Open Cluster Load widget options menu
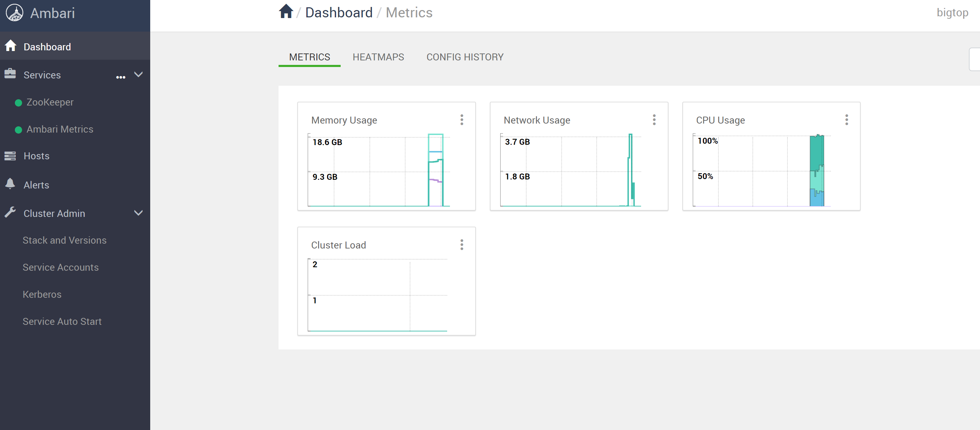 point(461,245)
